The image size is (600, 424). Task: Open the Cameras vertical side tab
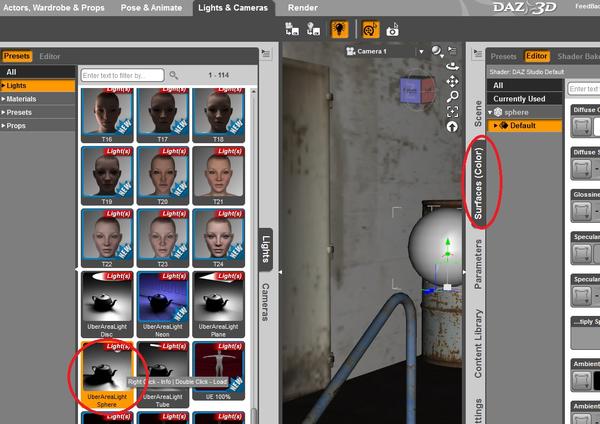[266, 302]
